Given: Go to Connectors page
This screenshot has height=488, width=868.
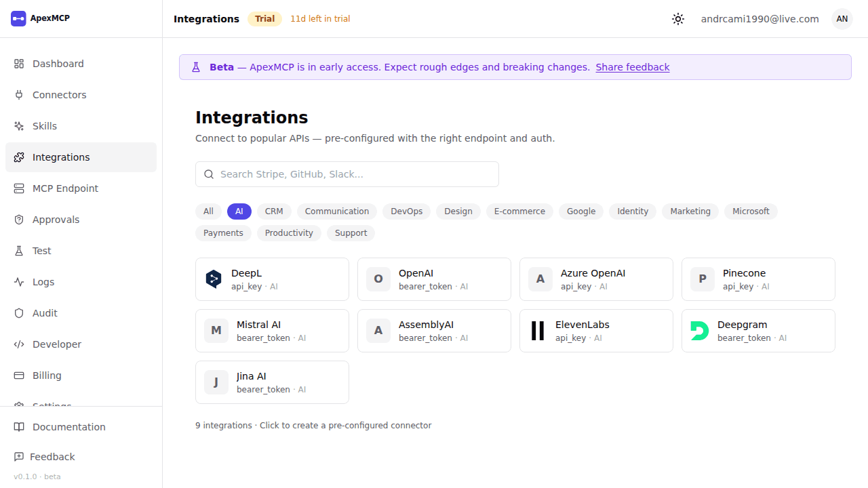Looking at the screenshot, I should click(x=81, y=95).
